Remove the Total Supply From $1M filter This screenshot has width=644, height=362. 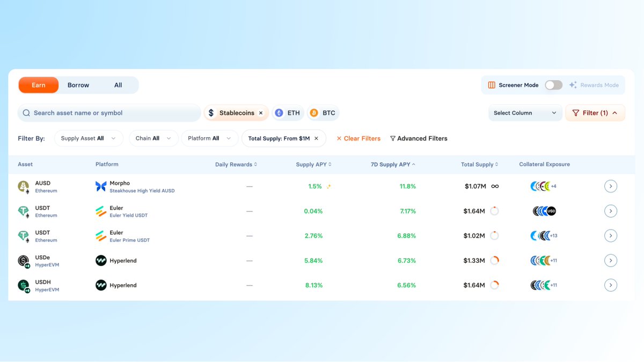tap(316, 138)
